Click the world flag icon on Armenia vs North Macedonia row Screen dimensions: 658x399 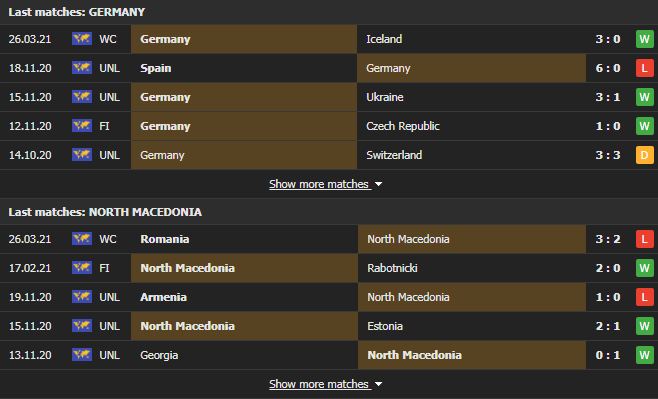tap(82, 297)
